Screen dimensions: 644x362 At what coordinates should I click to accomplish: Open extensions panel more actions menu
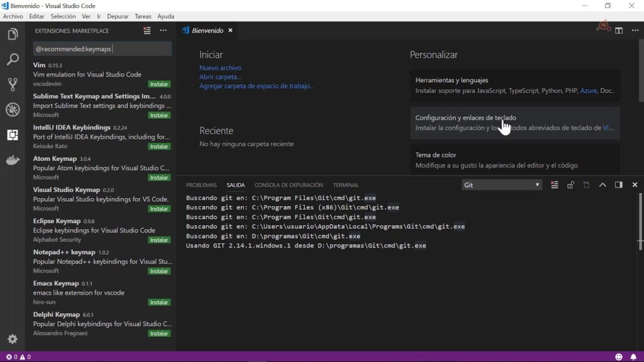[x=164, y=30]
